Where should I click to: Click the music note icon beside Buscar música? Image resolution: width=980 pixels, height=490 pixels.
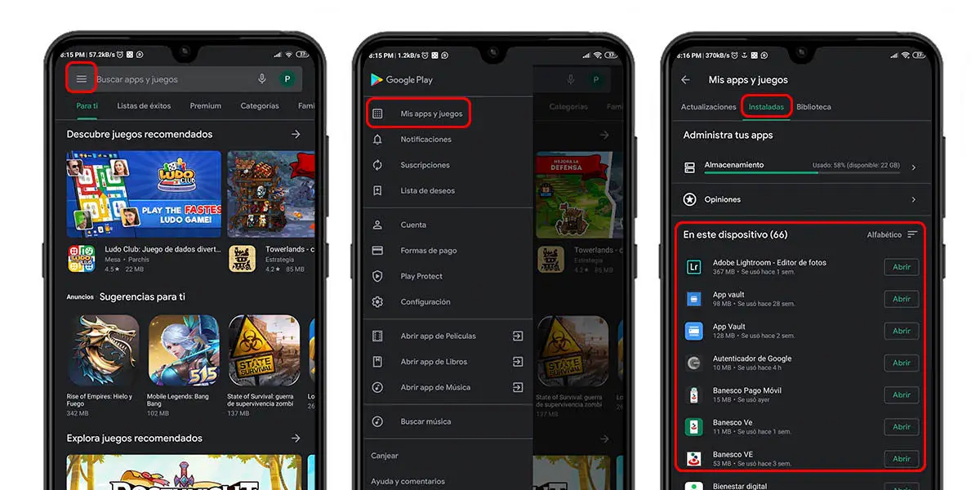[377, 421]
